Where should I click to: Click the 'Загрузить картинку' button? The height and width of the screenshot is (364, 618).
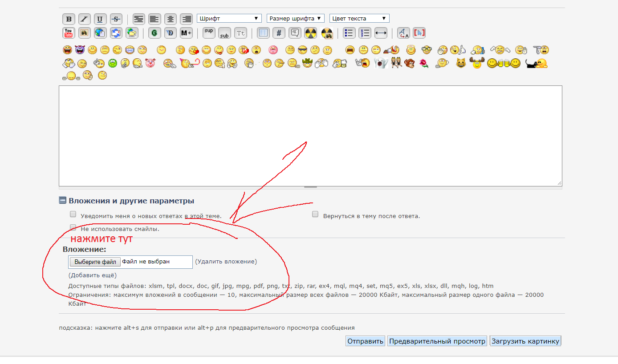coord(525,341)
